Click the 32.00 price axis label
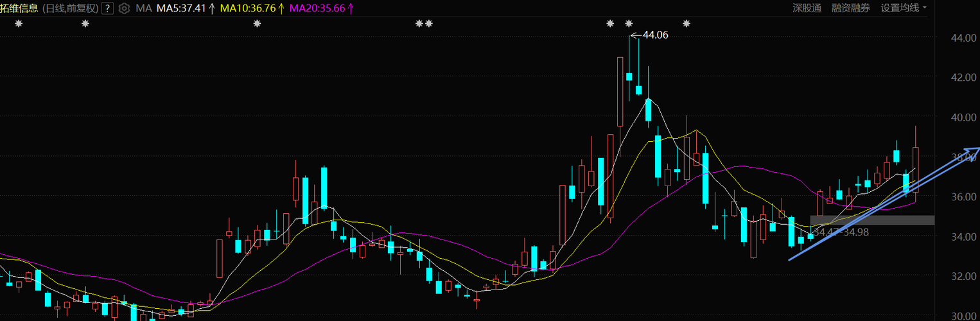 pos(963,276)
